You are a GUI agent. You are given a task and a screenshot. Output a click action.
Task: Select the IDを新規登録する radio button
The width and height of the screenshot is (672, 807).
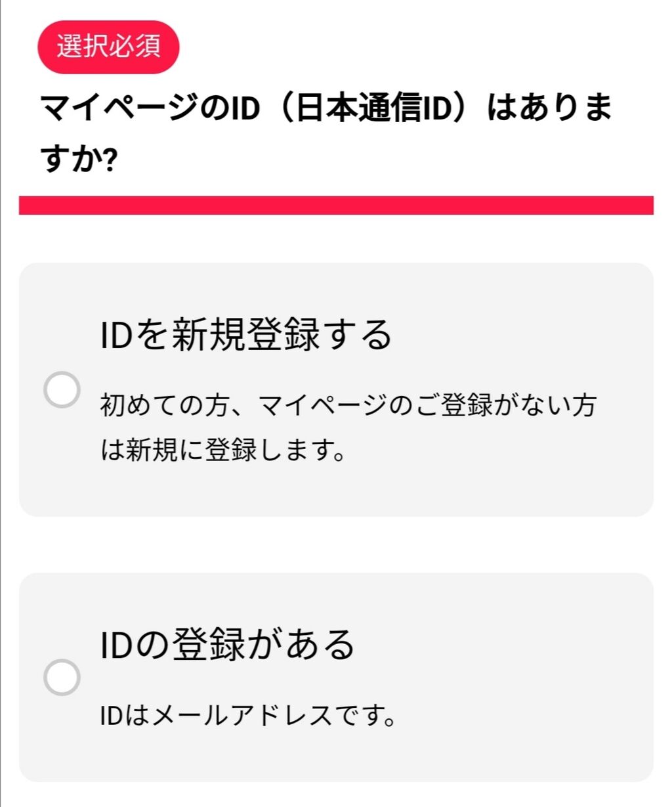coord(62,390)
